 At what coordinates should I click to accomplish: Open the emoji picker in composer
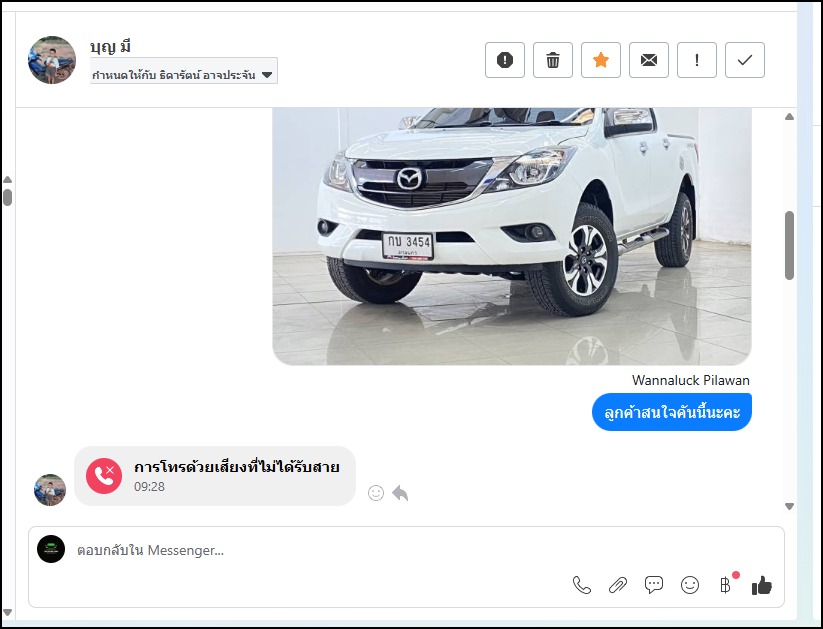tap(690, 585)
